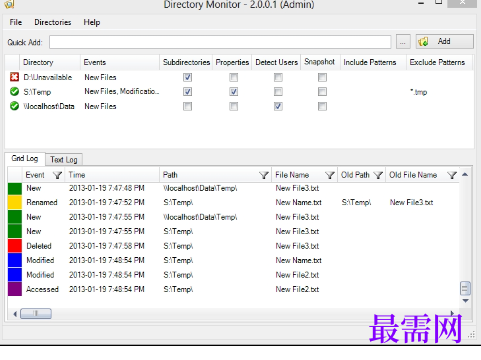Screen dimensions: 481x360
Task: Click the red swatch of the Deleted event
Action: [15, 246]
